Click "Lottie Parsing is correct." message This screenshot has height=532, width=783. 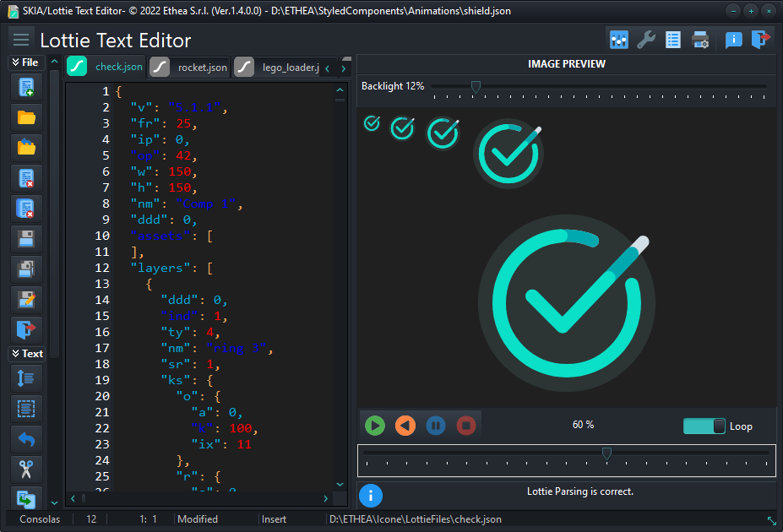[x=580, y=491]
